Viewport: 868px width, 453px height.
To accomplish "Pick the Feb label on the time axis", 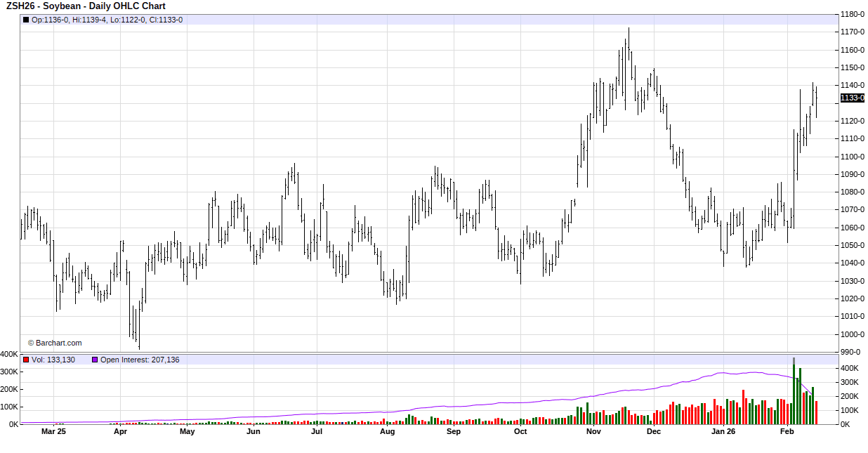I will 787,432.
